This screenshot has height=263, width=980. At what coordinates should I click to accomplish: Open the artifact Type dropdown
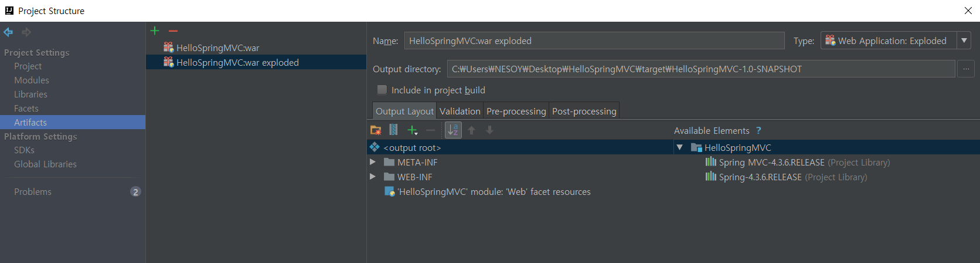click(x=964, y=41)
